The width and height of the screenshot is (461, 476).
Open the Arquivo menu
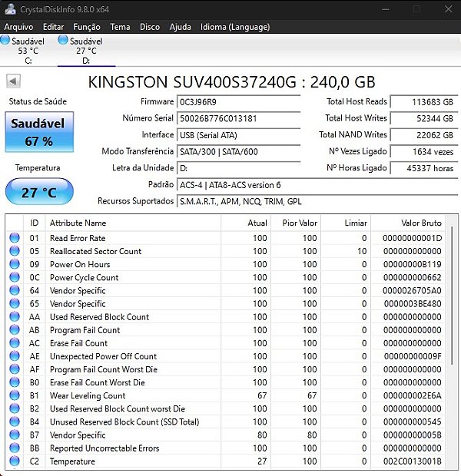click(x=18, y=27)
